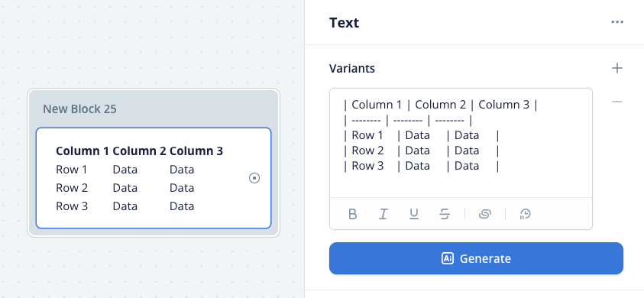The height and width of the screenshot is (298, 644).
Task: Apply italic formatting to variant text
Action: coord(383,214)
